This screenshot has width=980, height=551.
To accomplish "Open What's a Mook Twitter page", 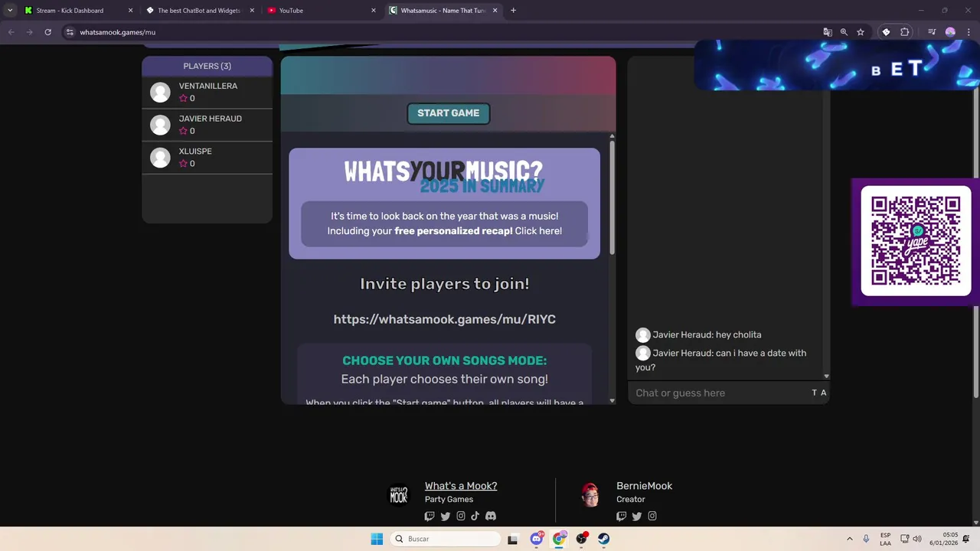I will 446,516.
